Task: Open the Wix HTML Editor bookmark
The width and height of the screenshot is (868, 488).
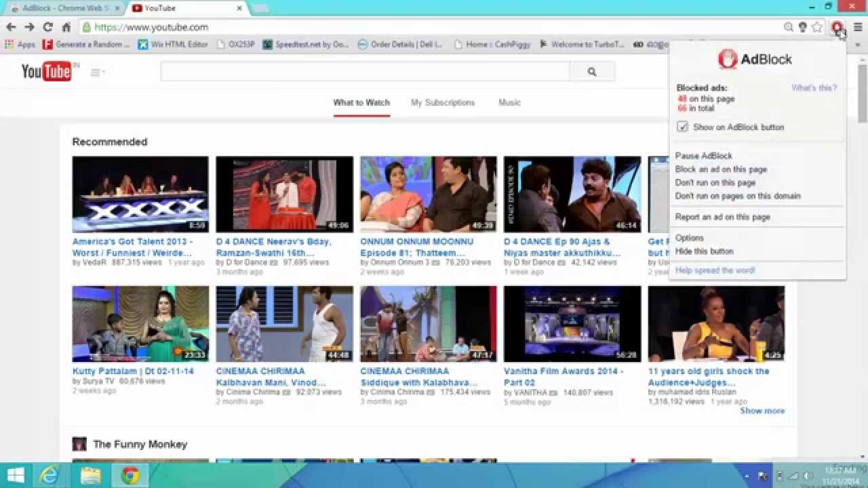Action: (x=173, y=45)
